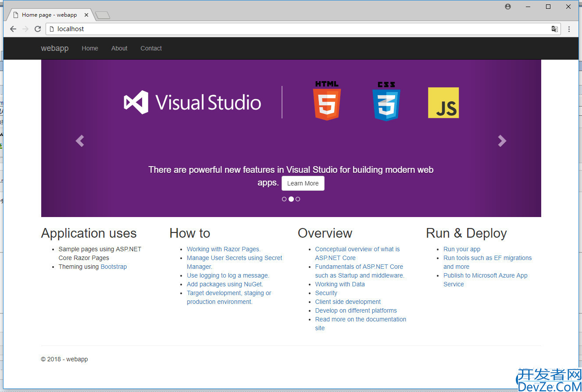582x392 pixels.
Task: Click the HTML5 logo in the carousel
Action: click(x=326, y=101)
